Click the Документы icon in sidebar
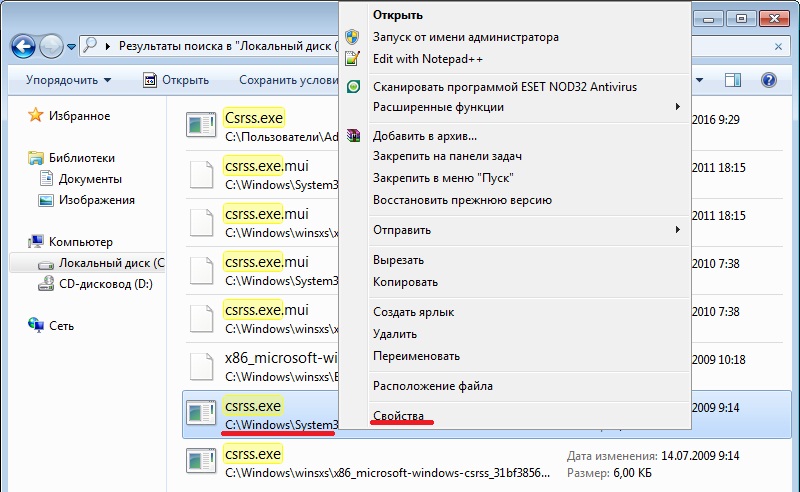This screenshot has width=800, height=492. click(46, 179)
